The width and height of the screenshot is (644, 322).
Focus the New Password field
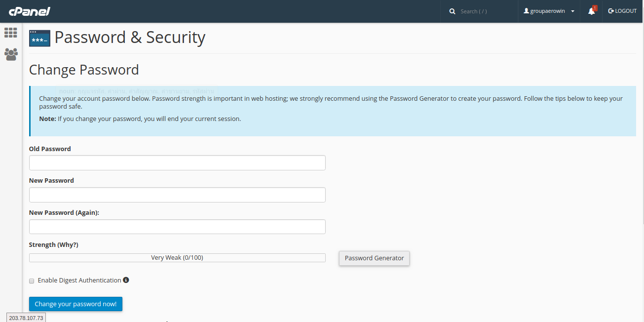tap(177, 195)
